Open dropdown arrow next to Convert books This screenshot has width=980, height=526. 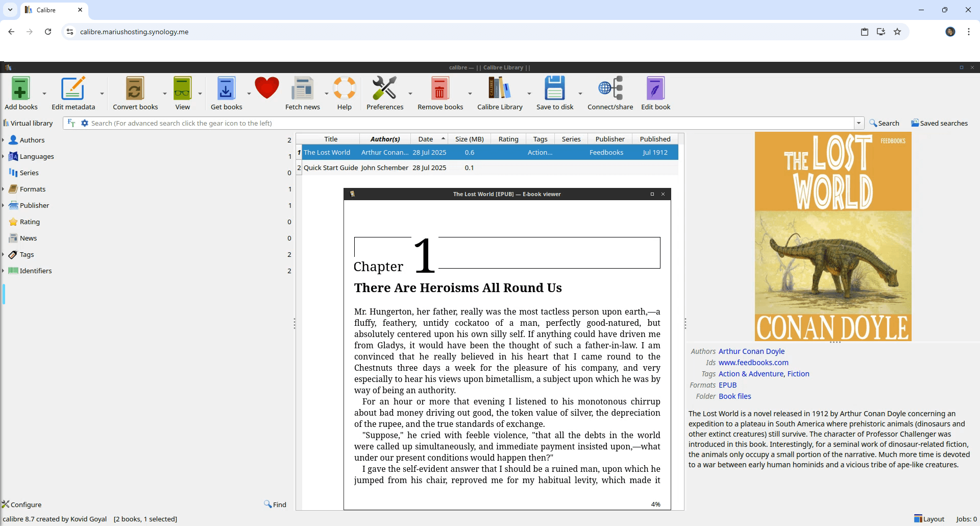point(164,93)
